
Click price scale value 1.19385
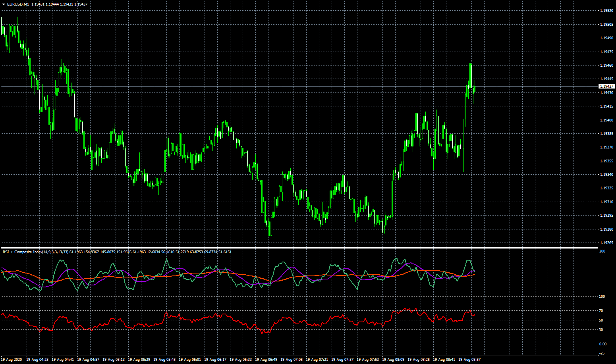[606, 134]
